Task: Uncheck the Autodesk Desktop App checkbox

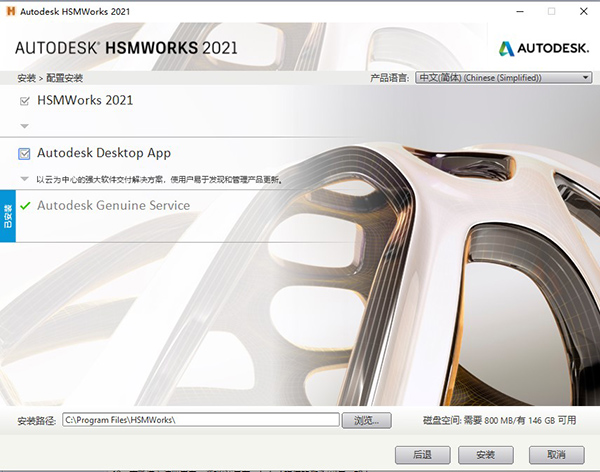Action: 25,154
